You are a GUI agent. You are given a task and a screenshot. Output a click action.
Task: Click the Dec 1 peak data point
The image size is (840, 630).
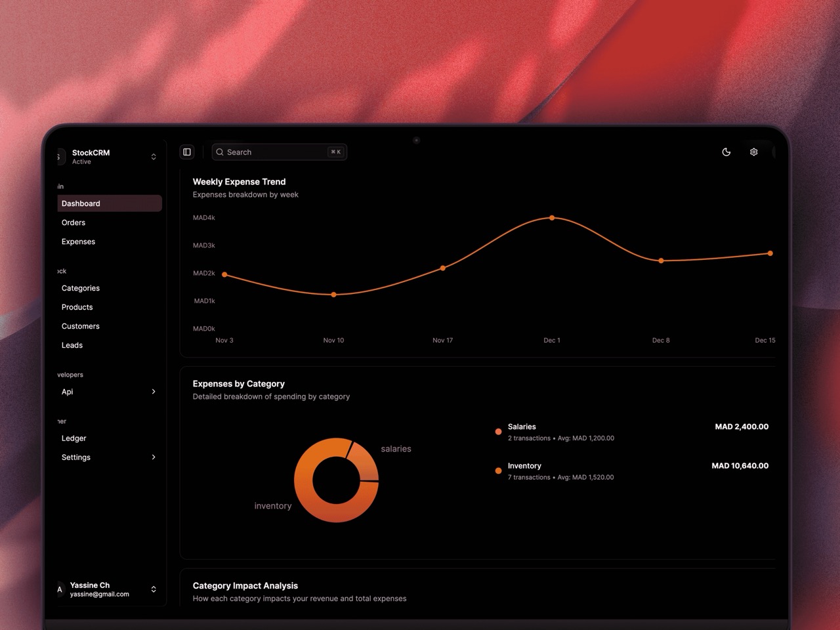[552, 218]
